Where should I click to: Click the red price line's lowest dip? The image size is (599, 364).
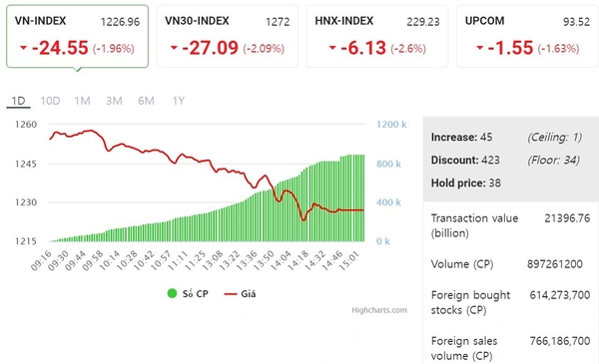[303, 219]
